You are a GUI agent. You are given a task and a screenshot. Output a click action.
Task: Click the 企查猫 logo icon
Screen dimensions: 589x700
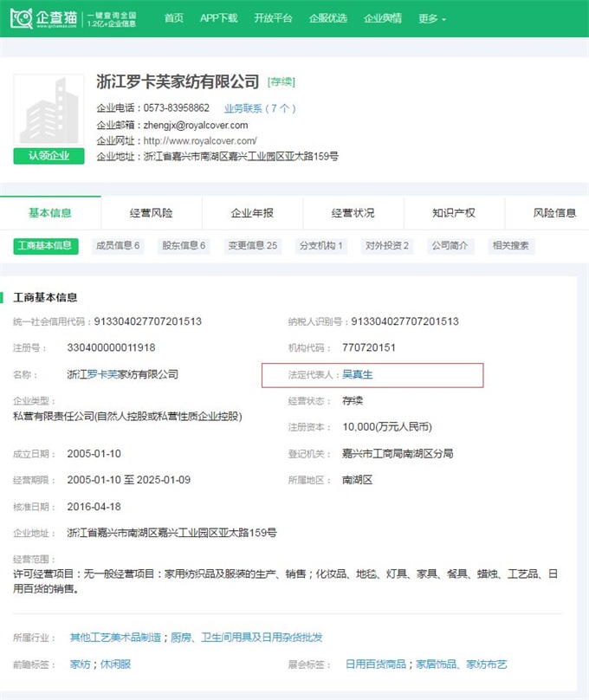click(22, 18)
